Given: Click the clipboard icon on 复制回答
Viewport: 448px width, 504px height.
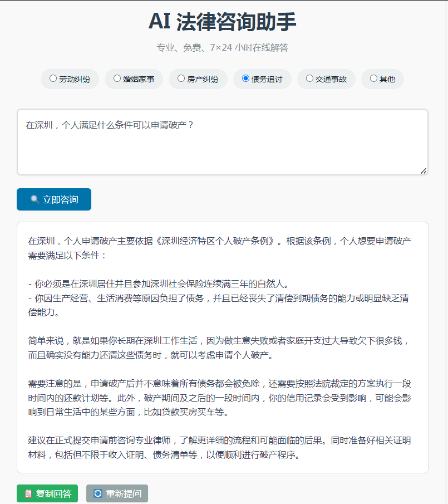Looking at the screenshot, I should [28, 493].
